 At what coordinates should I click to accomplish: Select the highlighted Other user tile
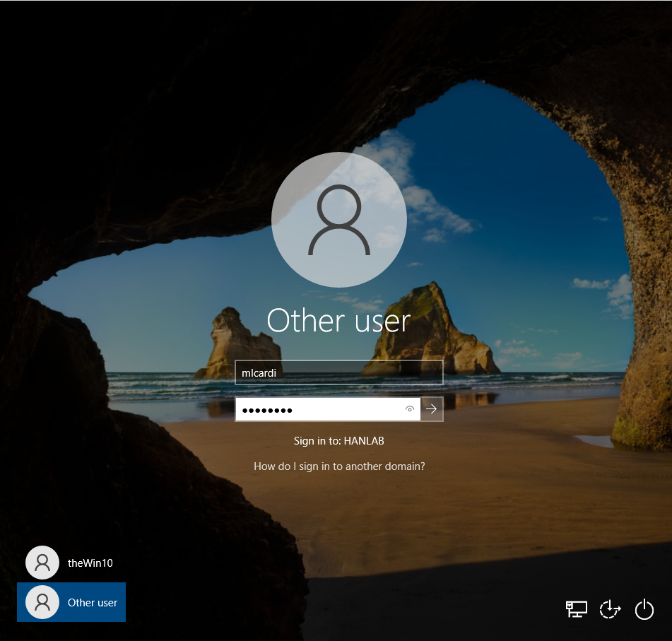[x=71, y=602]
